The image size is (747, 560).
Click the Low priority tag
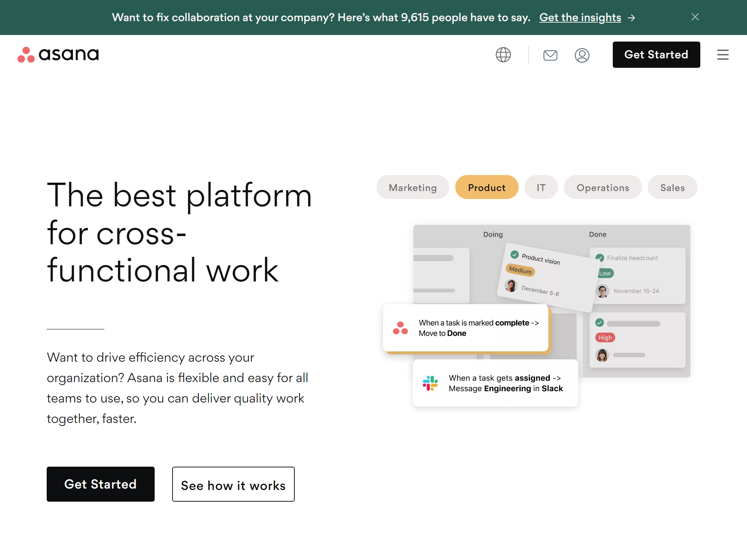(605, 273)
